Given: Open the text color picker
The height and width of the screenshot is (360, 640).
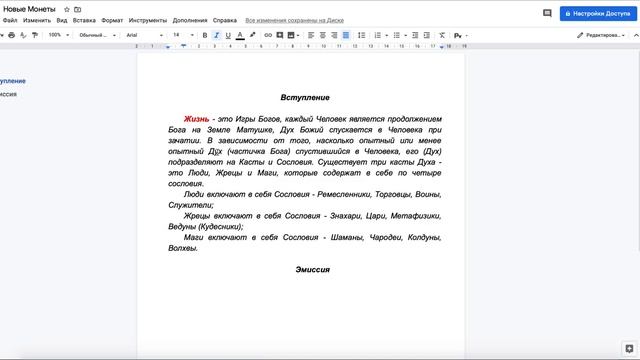Looking at the screenshot, I should [x=240, y=36].
